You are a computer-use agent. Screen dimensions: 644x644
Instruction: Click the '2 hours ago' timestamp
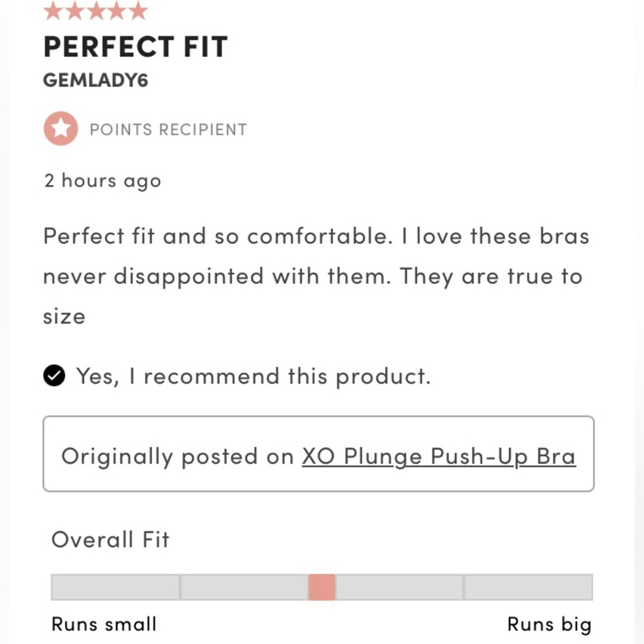[x=103, y=181]
